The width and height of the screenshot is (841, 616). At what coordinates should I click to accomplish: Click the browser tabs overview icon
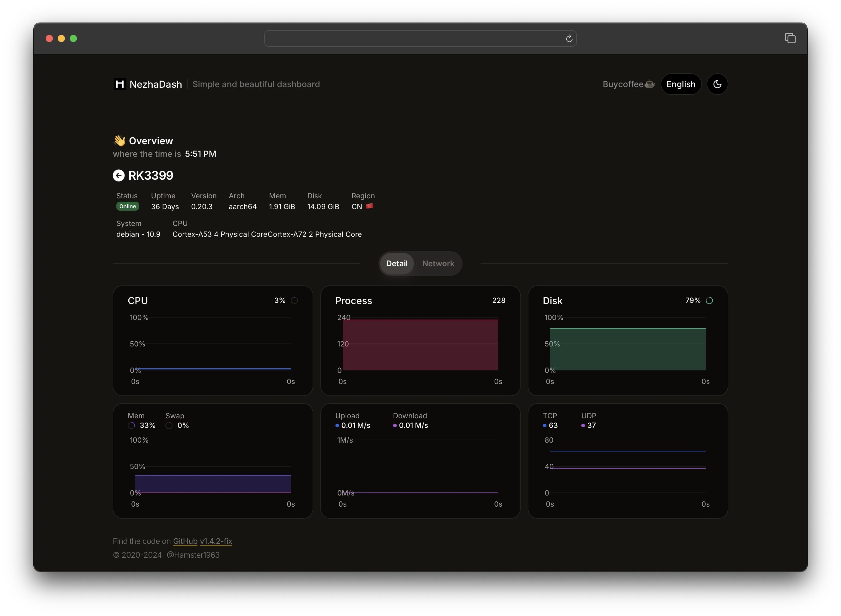pos(790,38)
